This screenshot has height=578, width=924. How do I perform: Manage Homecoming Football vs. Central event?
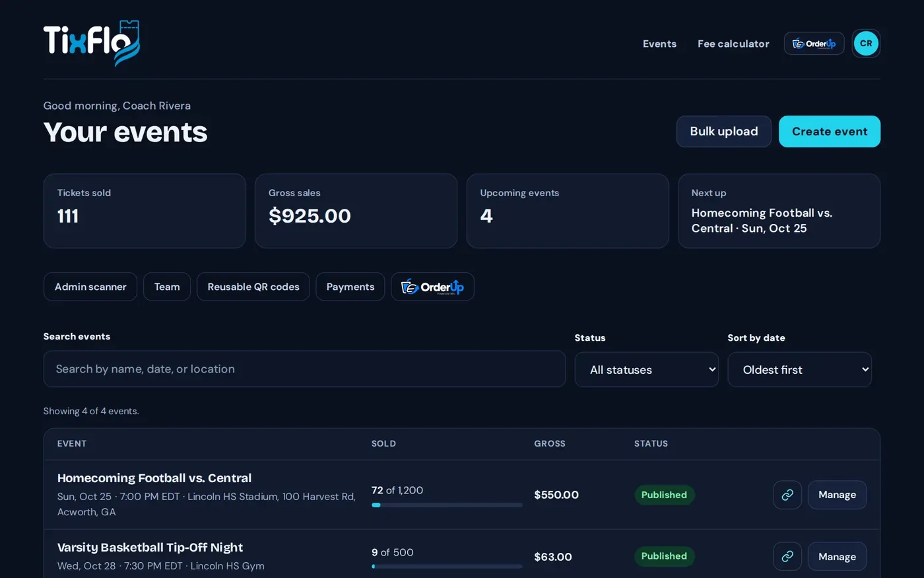coord(837,495)
